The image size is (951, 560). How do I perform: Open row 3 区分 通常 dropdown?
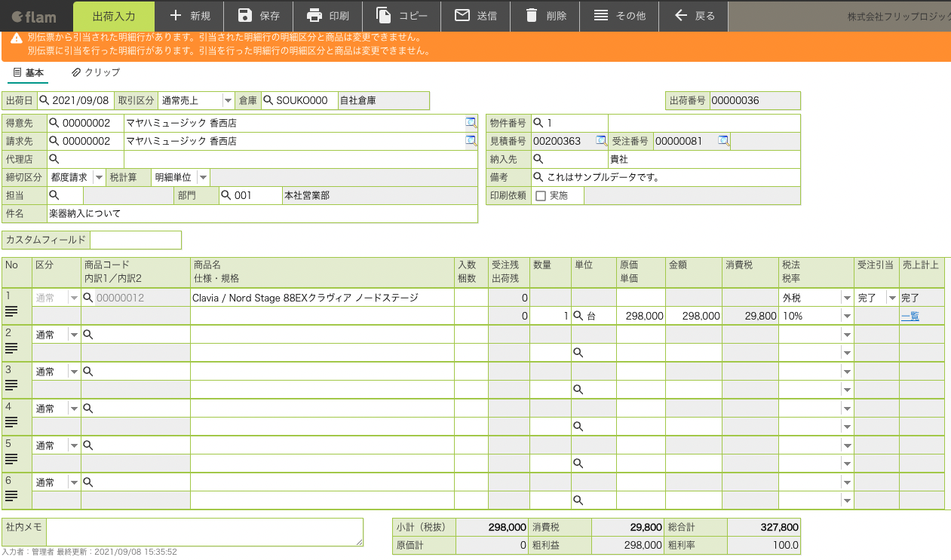click(74, 372)
